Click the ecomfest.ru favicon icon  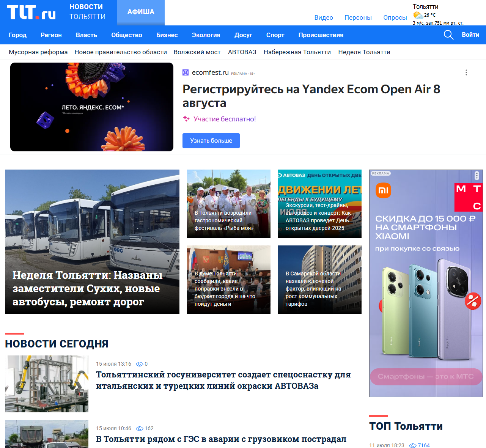(x=186, y=72)
